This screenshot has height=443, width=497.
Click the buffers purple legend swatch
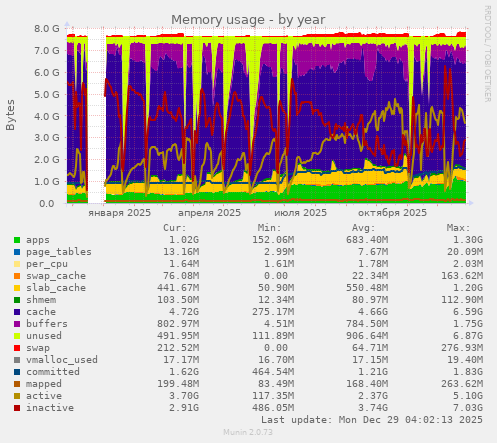tap(17, 324)
